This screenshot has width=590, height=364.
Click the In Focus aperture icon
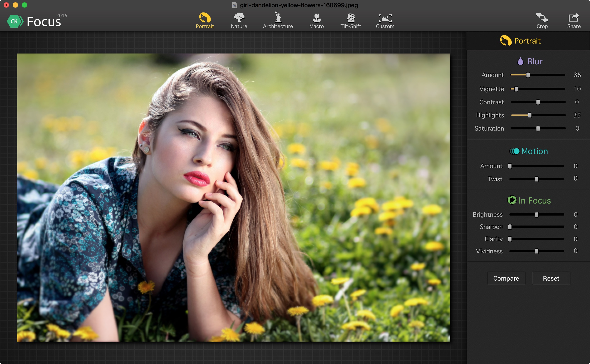[x=512, y=200]
